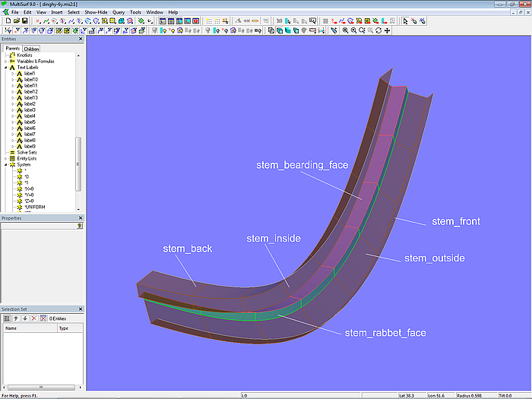532x399 pixels.
Task: Click the Save file icon
Action: [x=25, y=21]
